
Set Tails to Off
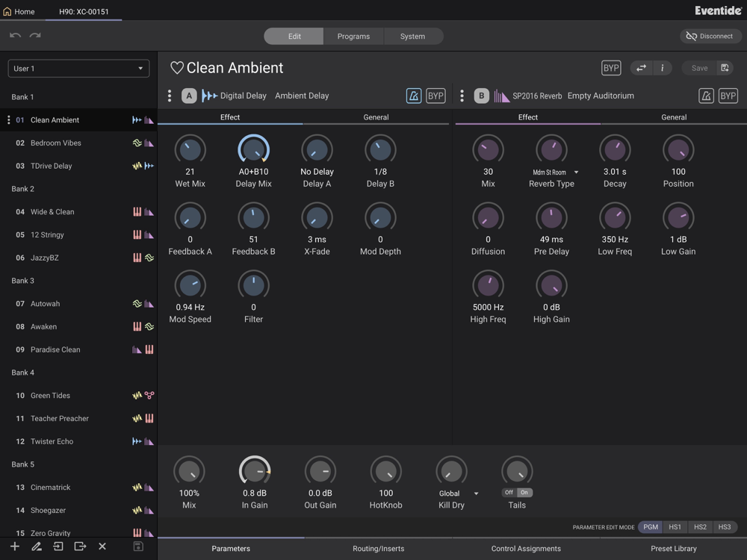point(509,492)
